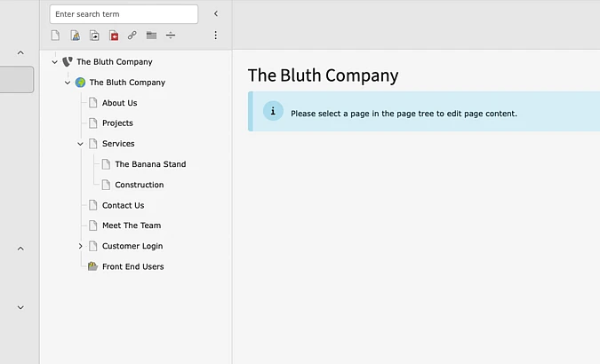The image size is (600, 364).
Task: Click the menu separator page icon
Action: [x=171, y=36]
